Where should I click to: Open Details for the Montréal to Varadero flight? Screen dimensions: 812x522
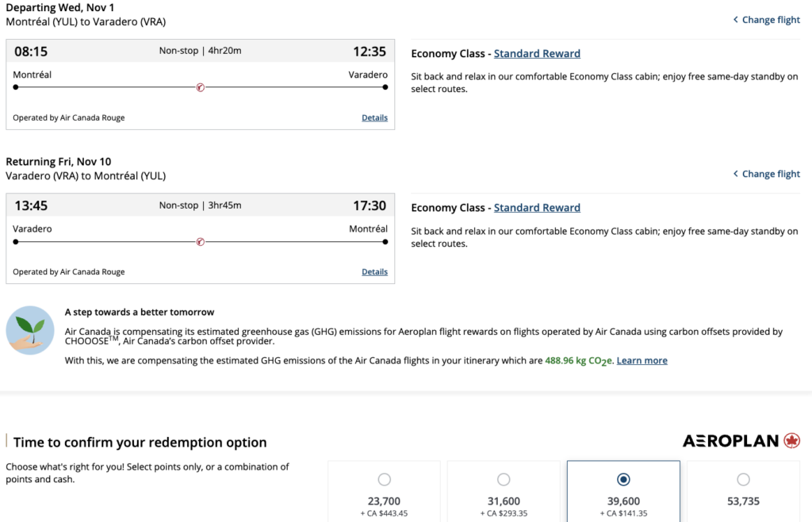tap(374, 117)
